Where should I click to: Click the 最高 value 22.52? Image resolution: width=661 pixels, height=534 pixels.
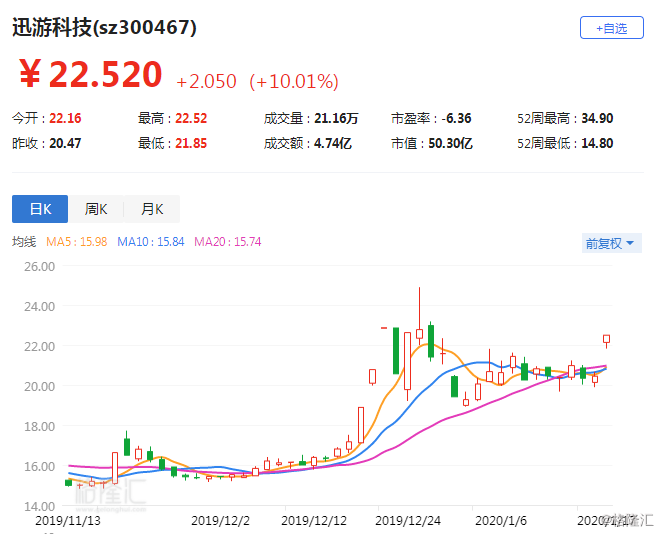click(191, 118)
